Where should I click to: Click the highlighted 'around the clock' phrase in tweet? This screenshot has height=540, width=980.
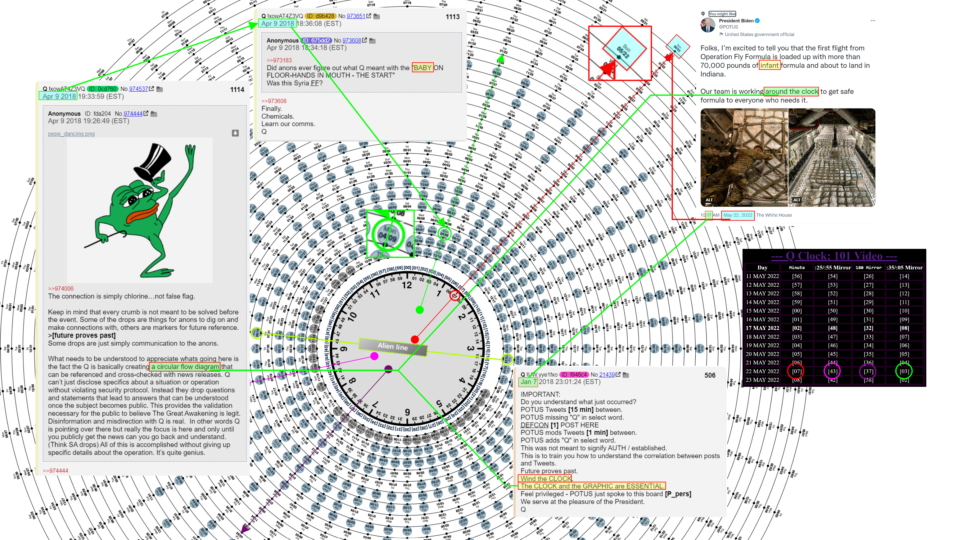point(791,91)
